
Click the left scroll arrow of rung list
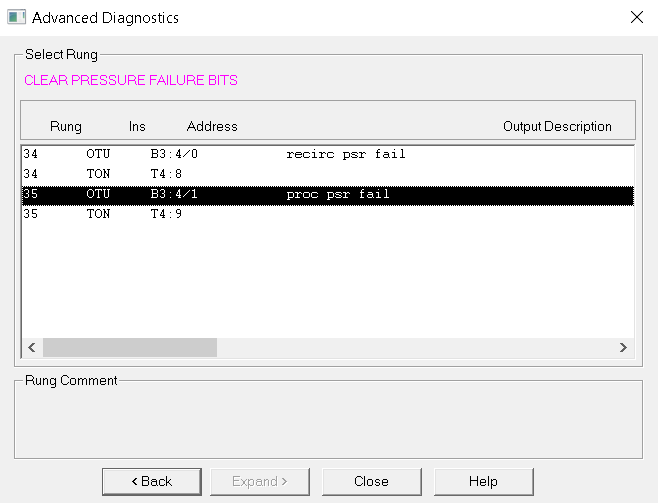click(x=32, y=347)
